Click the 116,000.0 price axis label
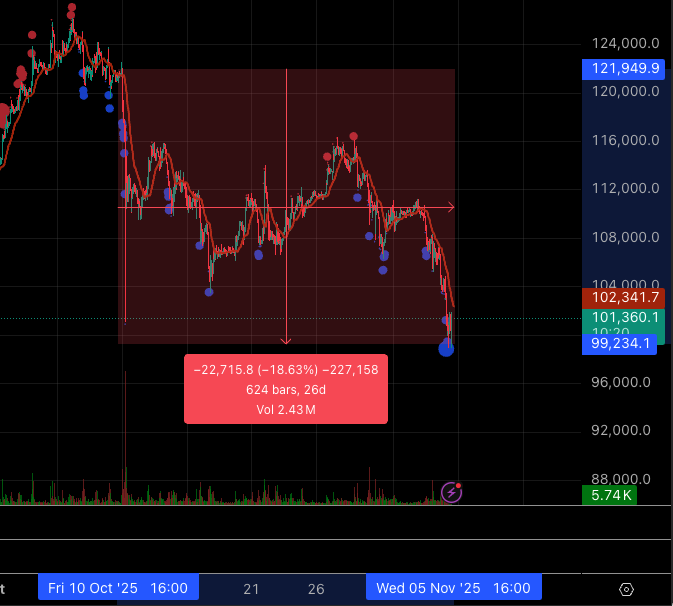 625,140
